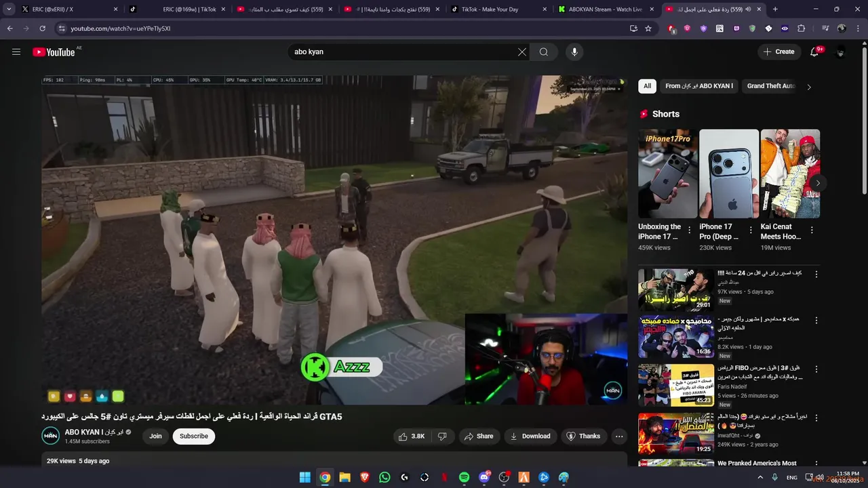Mute the playing tab via speaker icon

click(x=747, y=9)
